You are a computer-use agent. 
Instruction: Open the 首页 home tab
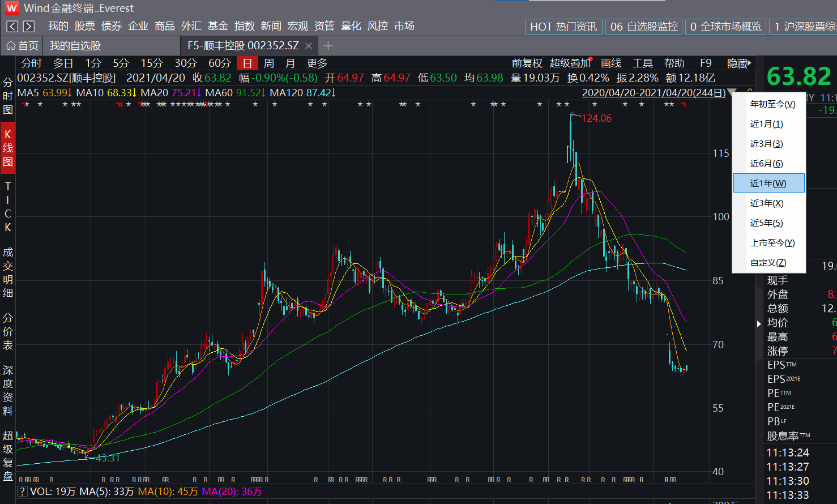pos(23,46)
